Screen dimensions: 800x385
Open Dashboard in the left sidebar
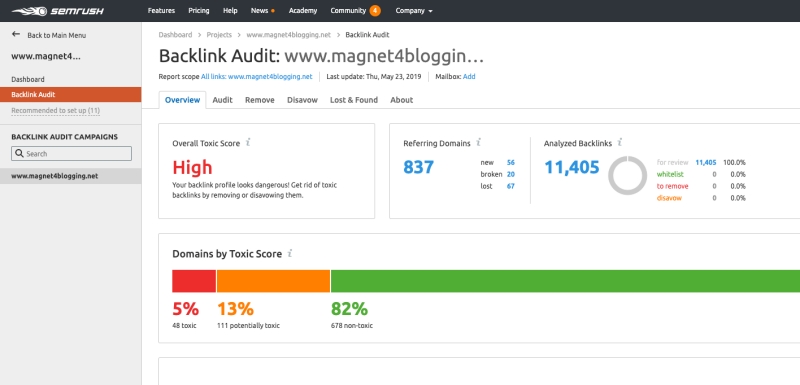pos(28,80)
